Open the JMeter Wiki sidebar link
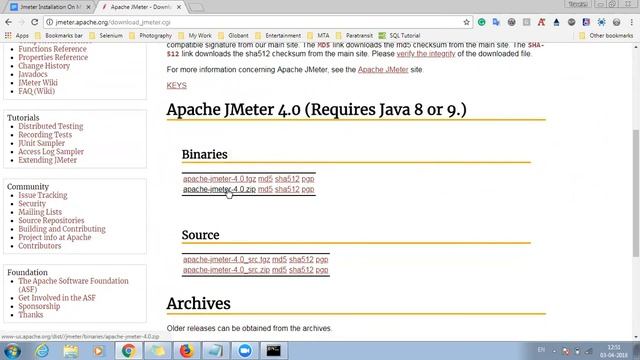 pos(38,82)
